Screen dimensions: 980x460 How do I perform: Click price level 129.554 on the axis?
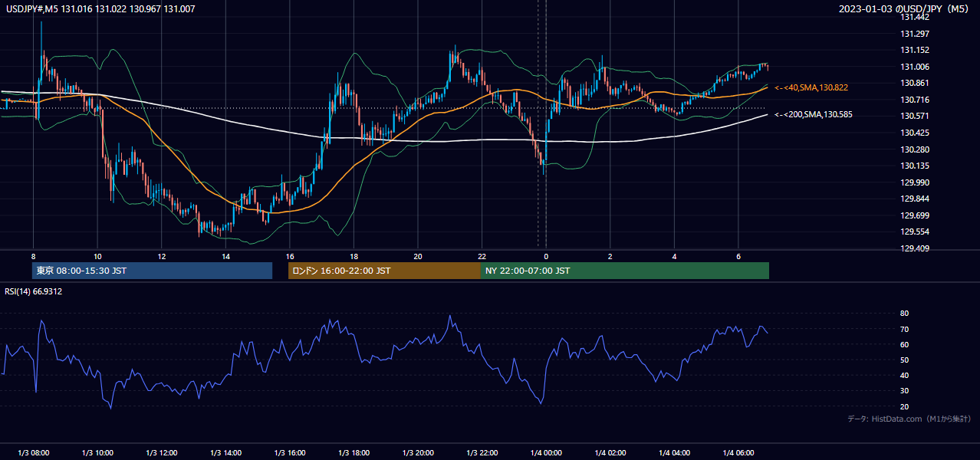tap(916, 232)
